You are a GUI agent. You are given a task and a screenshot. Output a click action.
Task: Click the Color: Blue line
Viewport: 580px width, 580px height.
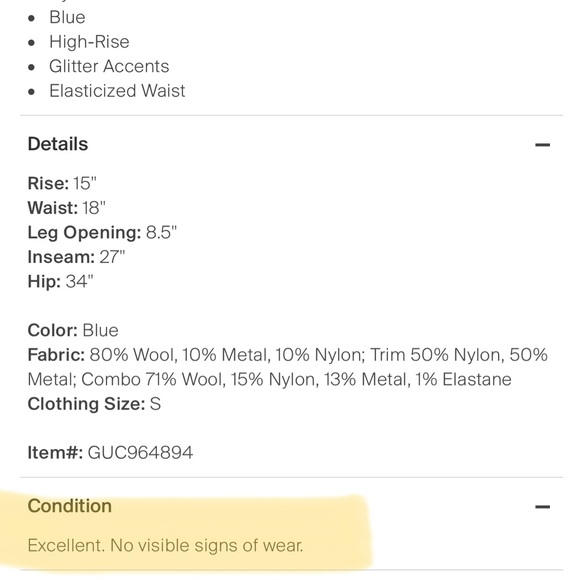tap(73, 330)
